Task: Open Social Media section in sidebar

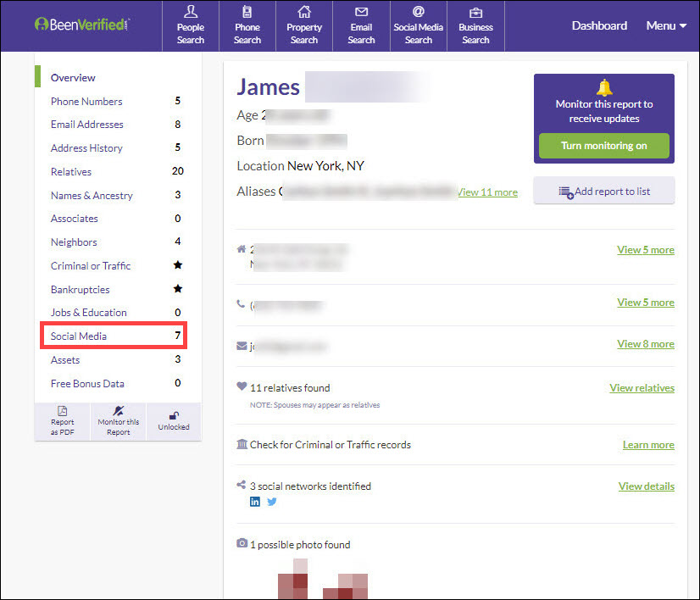Action: click(x=114, y=336)
